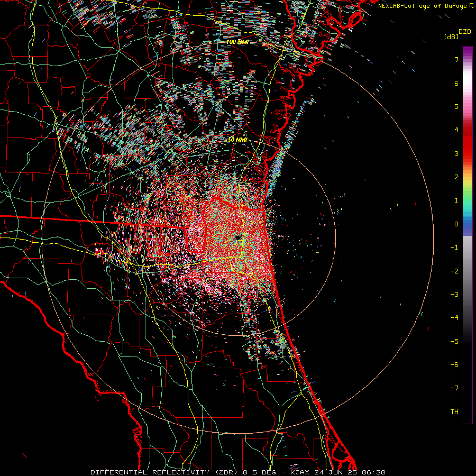Click the DZD legend title

tap(464, 32)
